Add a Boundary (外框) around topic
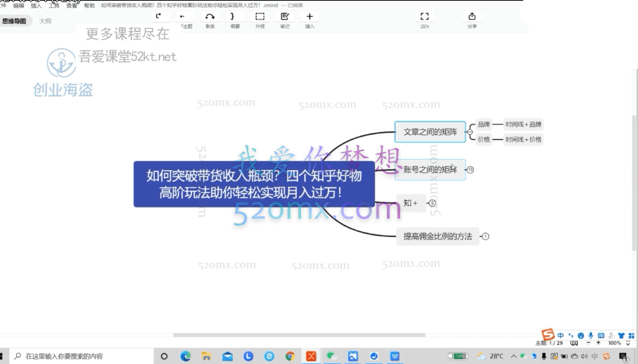Viewport: 638px width, 364px height. [260, 17]
